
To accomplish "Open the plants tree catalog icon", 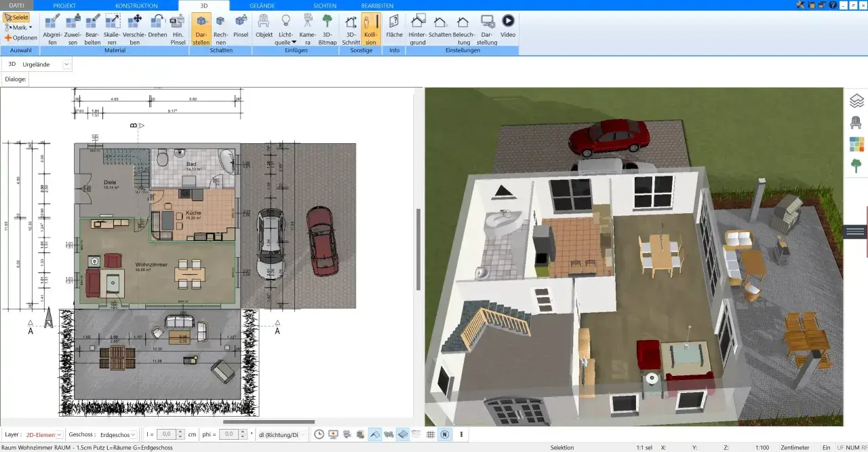I will (856, 166).
